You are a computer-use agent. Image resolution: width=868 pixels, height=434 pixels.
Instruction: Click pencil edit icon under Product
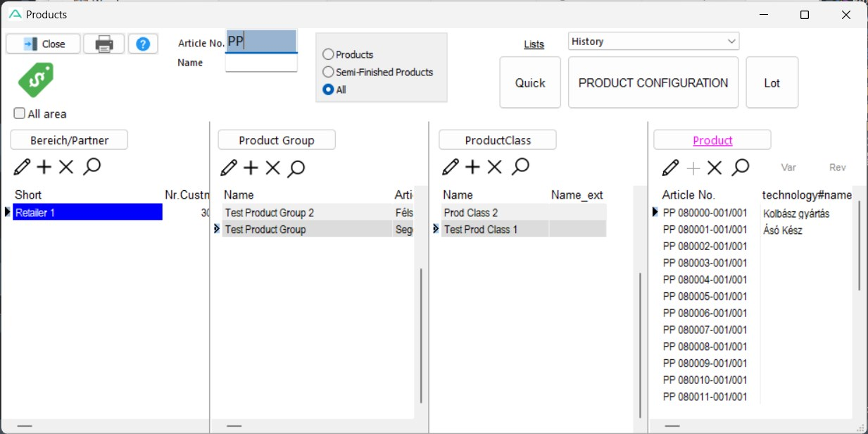coord(671,167)
